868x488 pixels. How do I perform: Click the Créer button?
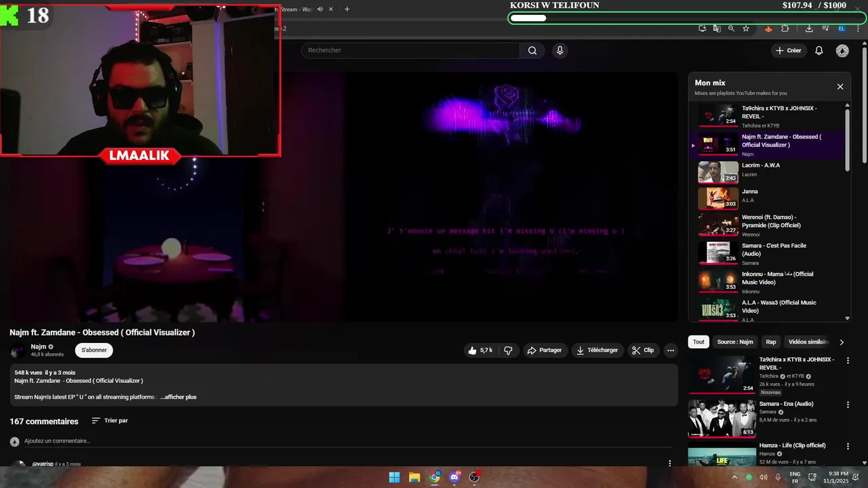click(x=789, y=51)
